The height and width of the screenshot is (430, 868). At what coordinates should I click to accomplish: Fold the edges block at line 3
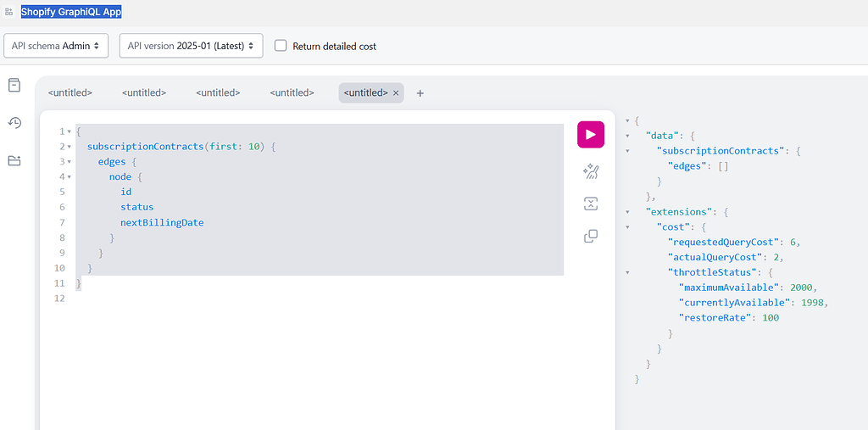pyautogui.click(x=70, y=162)
